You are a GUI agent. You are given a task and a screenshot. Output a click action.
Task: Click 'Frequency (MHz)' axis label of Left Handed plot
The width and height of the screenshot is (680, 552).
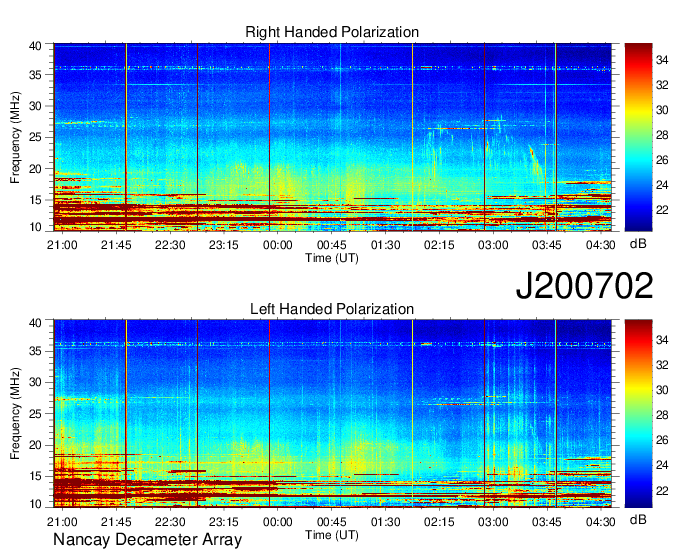coord(15,414)
